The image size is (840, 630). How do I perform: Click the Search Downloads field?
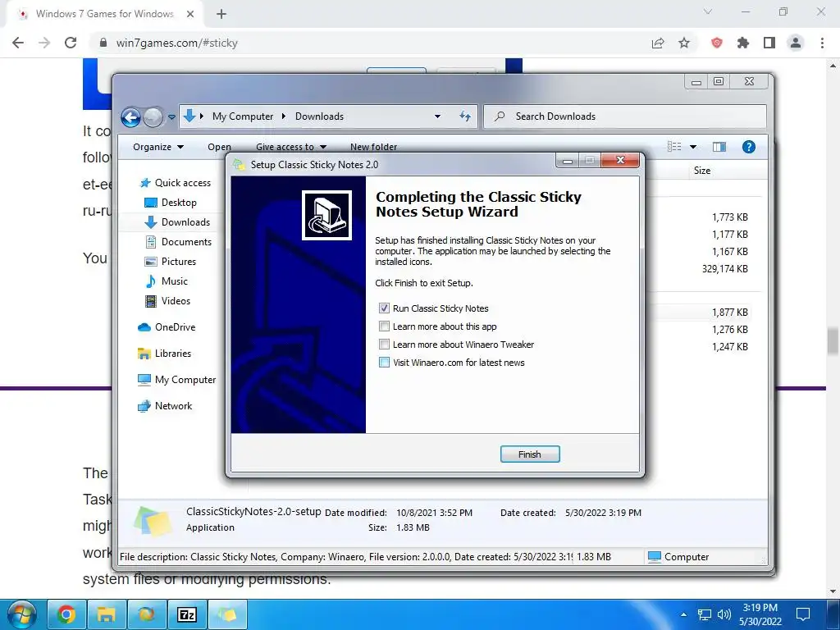[624, 116]
